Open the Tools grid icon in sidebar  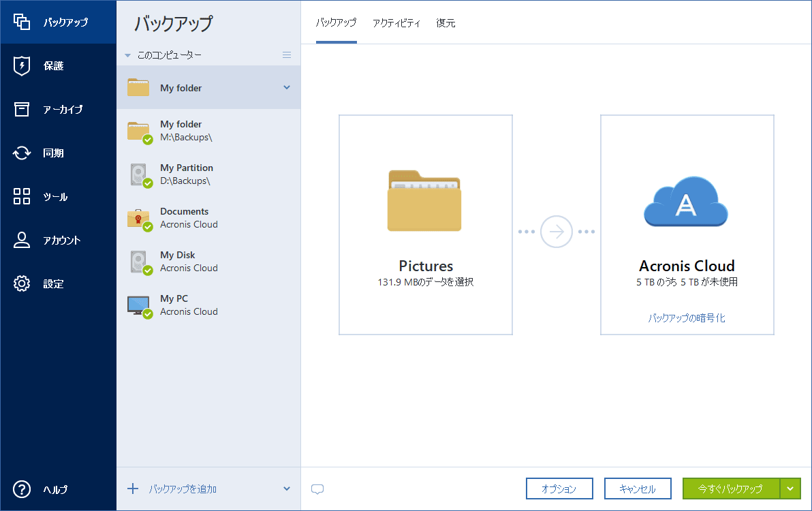[x=22, y=197]
